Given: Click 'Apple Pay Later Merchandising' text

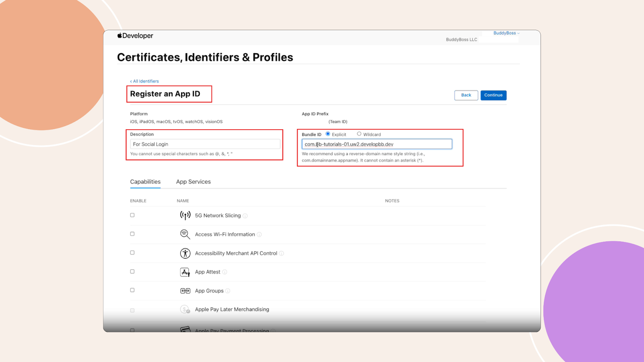Looking at the screenshot, I should coord(232,309).
